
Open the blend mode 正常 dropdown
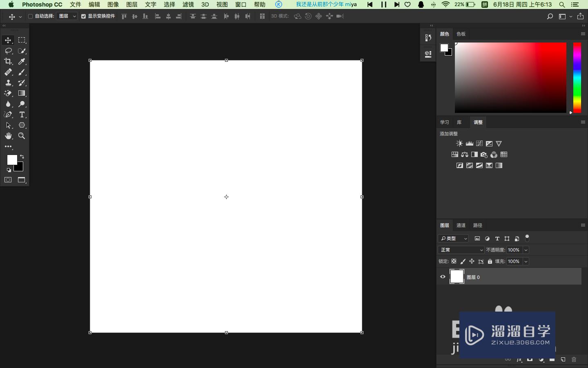click(x=461, y=250)
